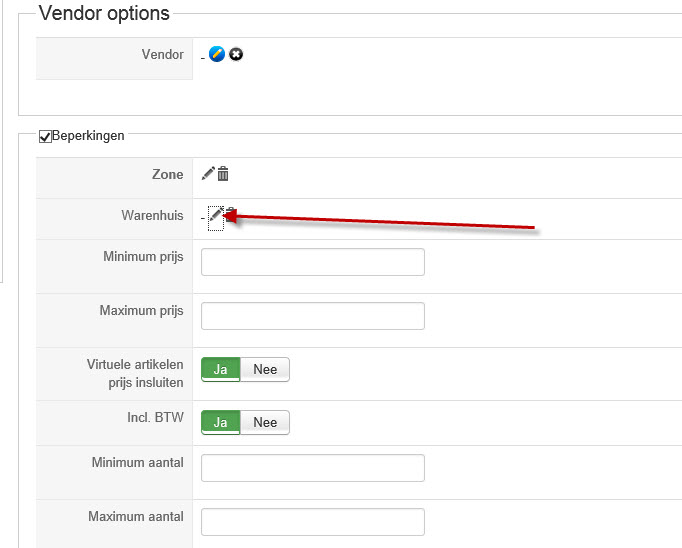682x548 pixels.
Task: Select the Minimum aantal text box
Action: pos(313,468)
